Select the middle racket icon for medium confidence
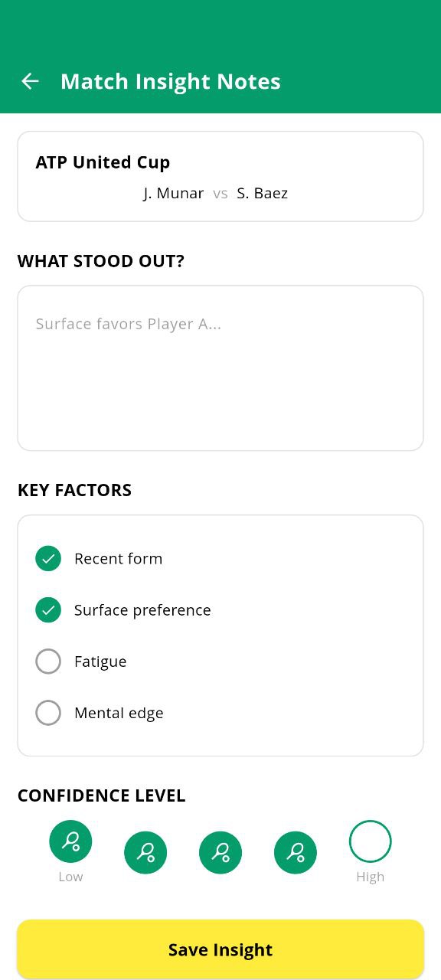Viewport: 441px width, 980px height. tap(220, 852)
